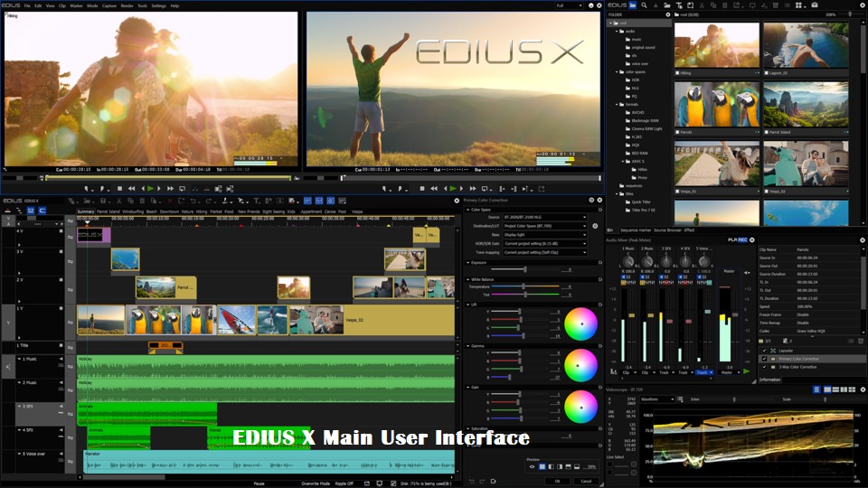This screenshot has height=488, width=868.
Task: Disable the 3-Way Color Correction checkbox
Action: pos(765,367)
